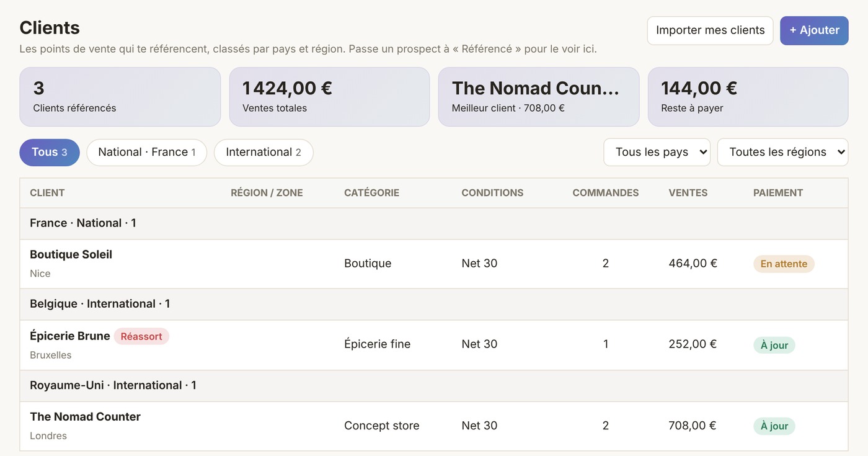Click the Belgique · International group row

434,304
